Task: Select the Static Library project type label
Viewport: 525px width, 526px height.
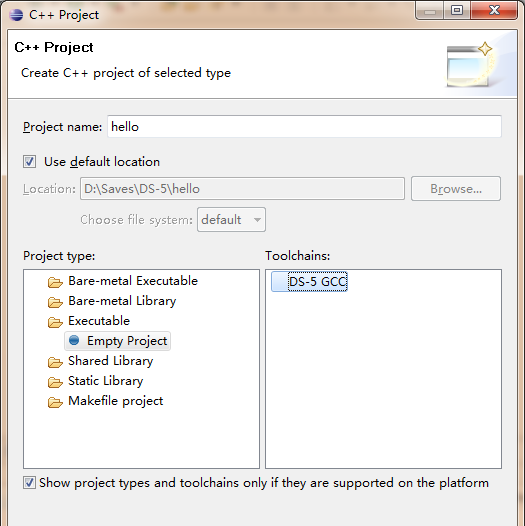Action: [105, 381]
